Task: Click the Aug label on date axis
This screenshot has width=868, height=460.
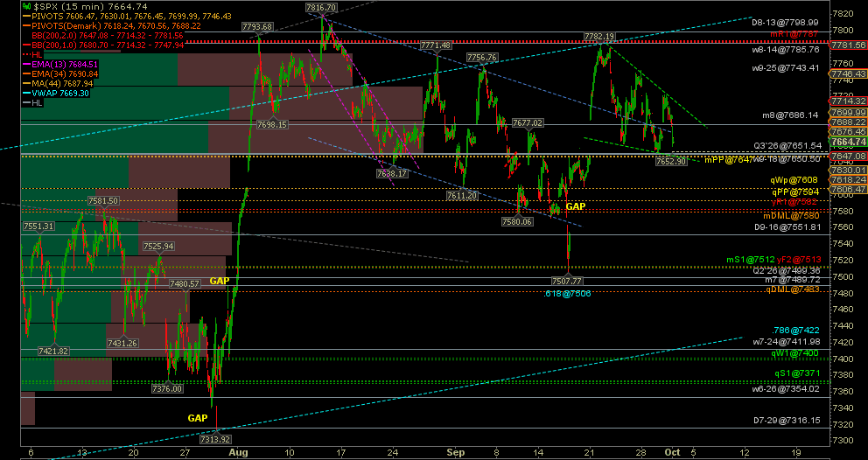Action: tap(239, 452)
